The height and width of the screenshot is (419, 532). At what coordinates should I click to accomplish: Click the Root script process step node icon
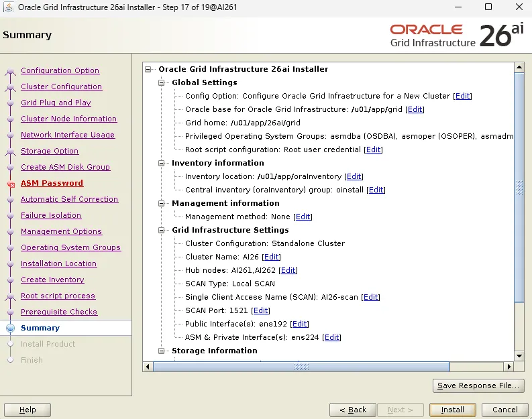pyautogui.click(x=11, y=296)
